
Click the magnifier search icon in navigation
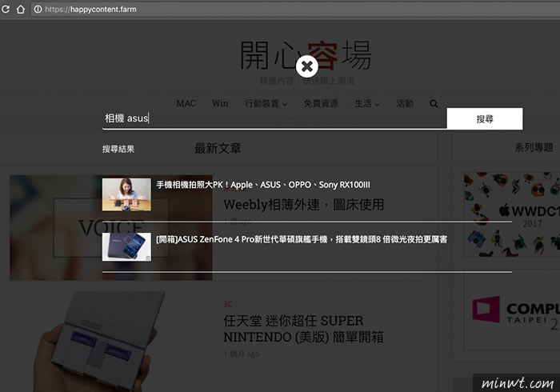pos(434,103)
